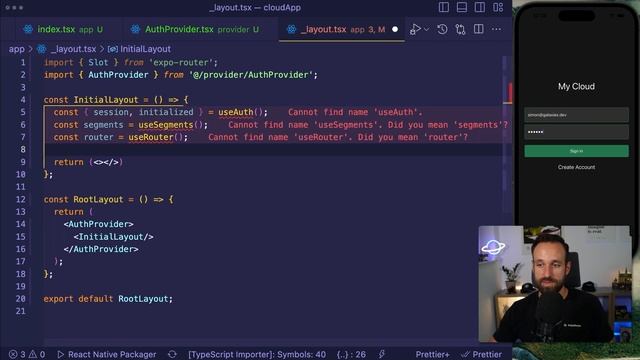The height and width of the screenshot is (360, 640).
Task: Click the React icon on index.tsx tab
Action: (x=28, y=29)
